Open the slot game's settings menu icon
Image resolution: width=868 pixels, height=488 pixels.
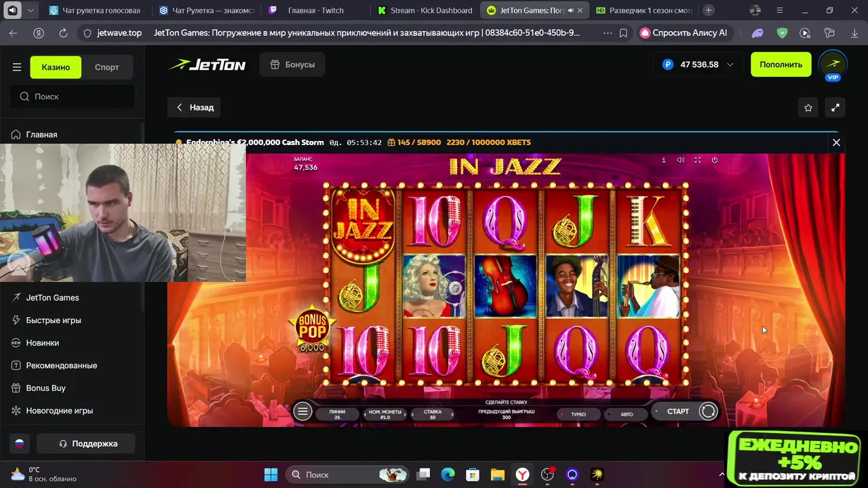click(x=302, y=411)
